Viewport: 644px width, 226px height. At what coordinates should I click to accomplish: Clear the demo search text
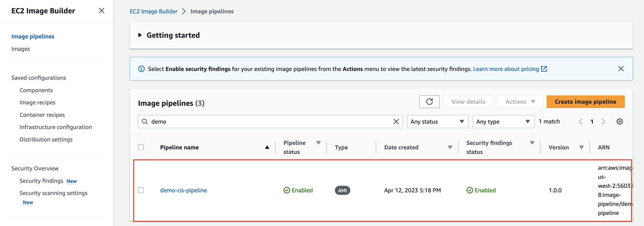396,122
